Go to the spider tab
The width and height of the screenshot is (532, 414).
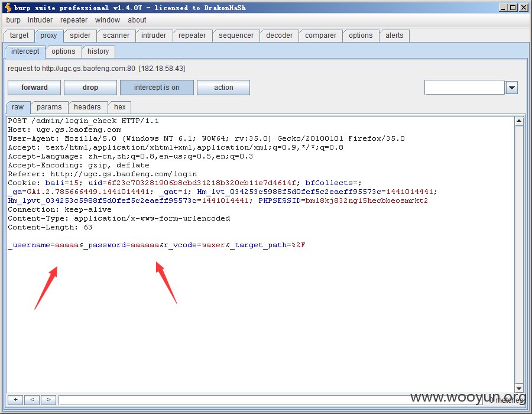80,35
